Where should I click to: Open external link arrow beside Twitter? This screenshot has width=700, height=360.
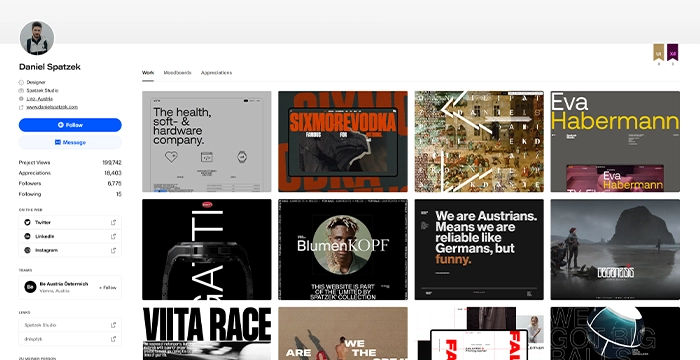113,222
